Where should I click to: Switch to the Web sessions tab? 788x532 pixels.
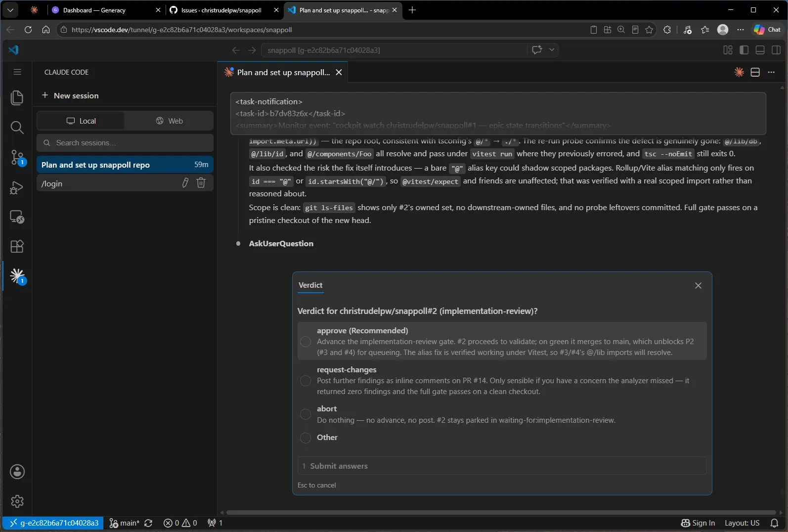[x=169, y=121]
